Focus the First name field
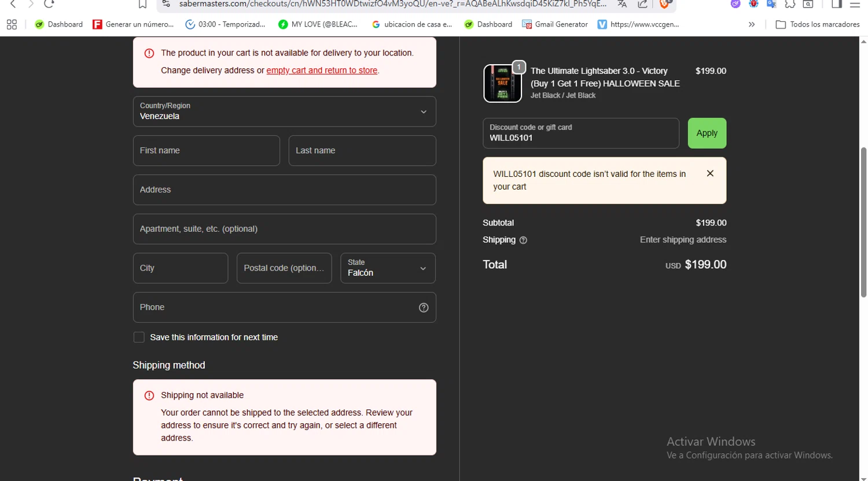The height and width of the screenshot is (481, 868). 207,151
